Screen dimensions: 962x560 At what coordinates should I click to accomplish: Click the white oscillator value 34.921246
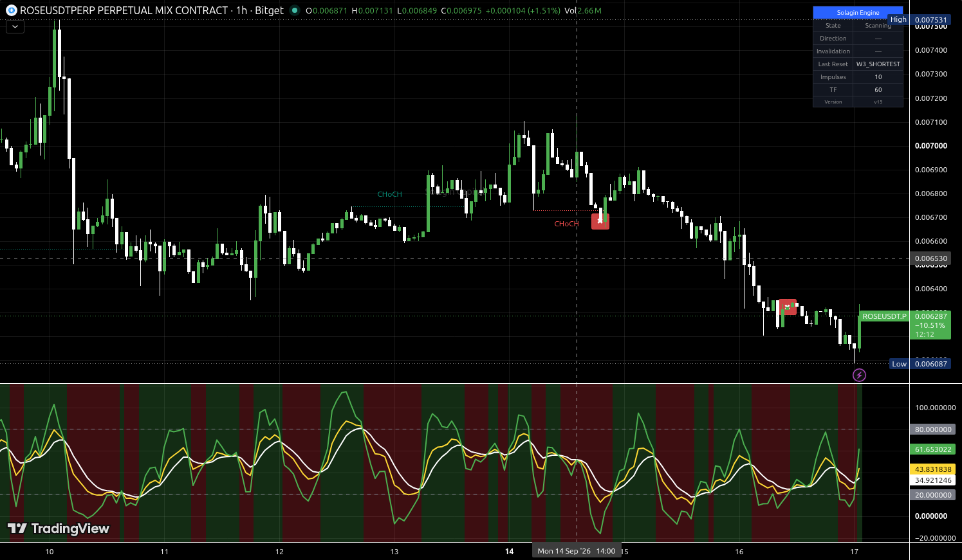click(x=933, y=480)
